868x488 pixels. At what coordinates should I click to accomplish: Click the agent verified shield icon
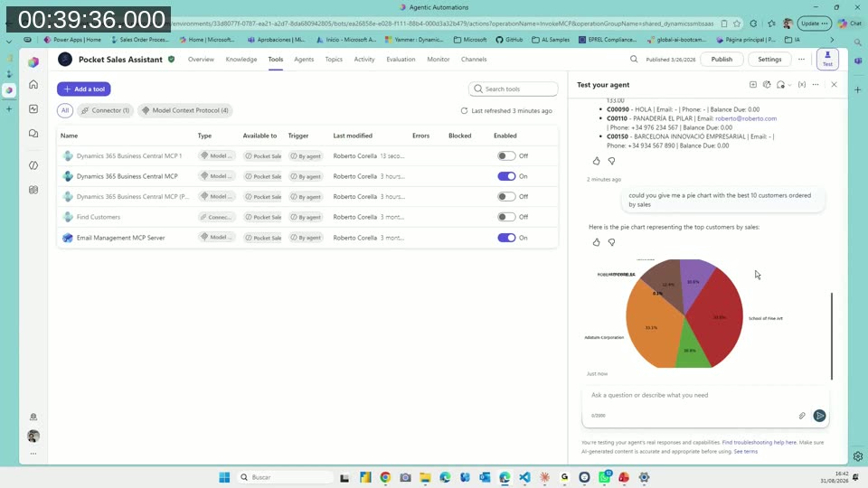(x=172, y=60)
